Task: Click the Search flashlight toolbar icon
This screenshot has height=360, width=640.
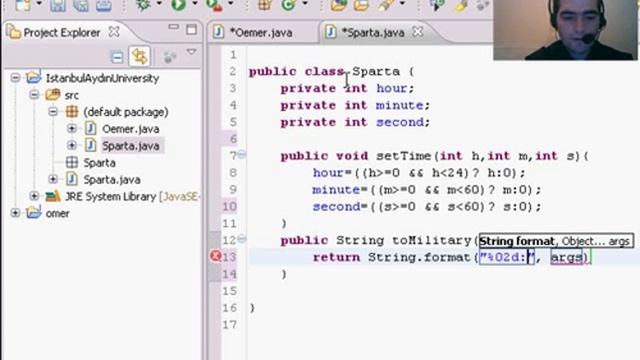Action: tap(386, 5)
